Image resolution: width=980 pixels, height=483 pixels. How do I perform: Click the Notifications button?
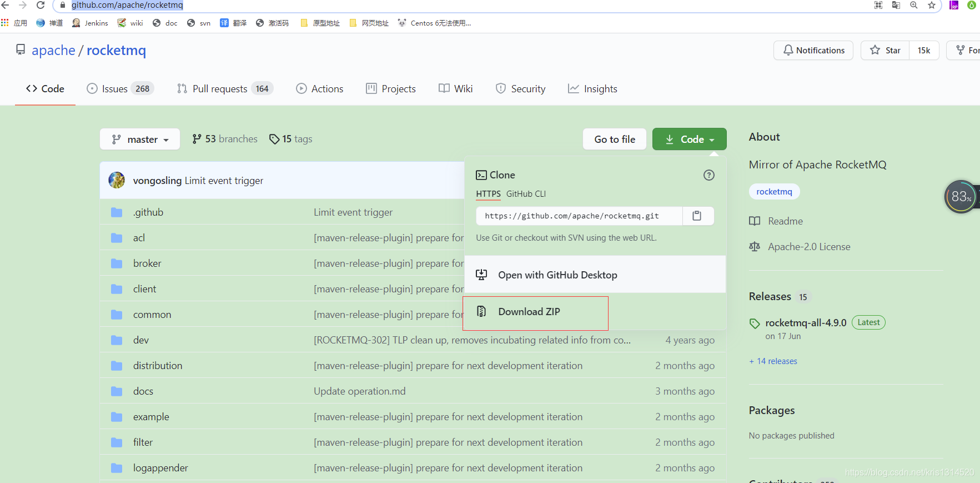tap(813, 50)
